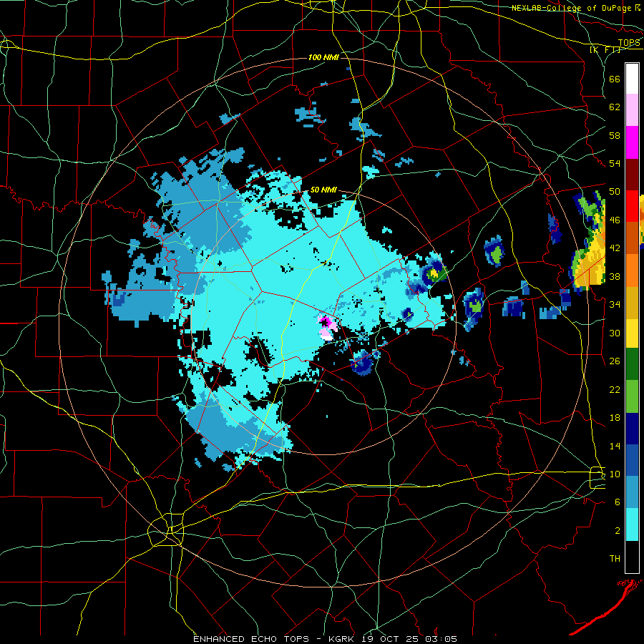Click legend value 50
The height and width of the screenshot is (644, 644).
point(615,192)
